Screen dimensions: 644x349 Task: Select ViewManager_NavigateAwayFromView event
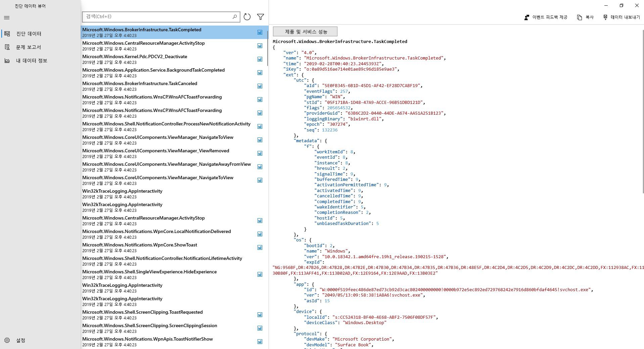pos(174,167)
